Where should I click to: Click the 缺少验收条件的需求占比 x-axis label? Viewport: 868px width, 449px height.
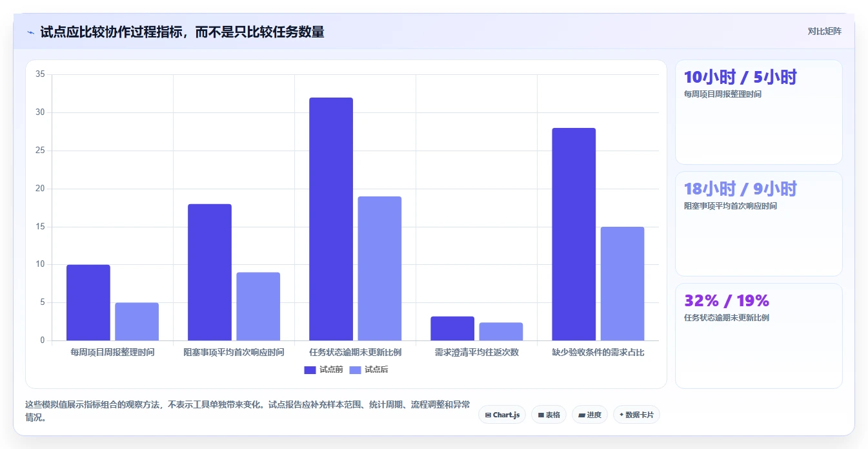(x=598, y=353)
